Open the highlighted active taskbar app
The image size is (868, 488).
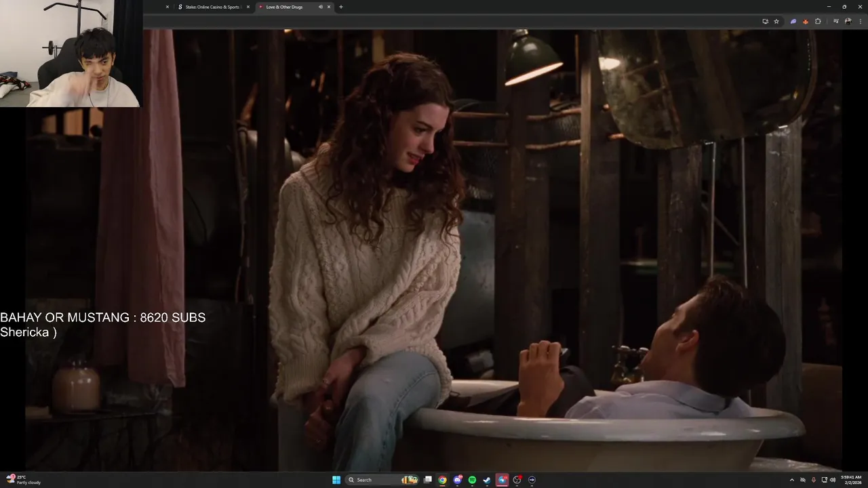coord(502,480)
